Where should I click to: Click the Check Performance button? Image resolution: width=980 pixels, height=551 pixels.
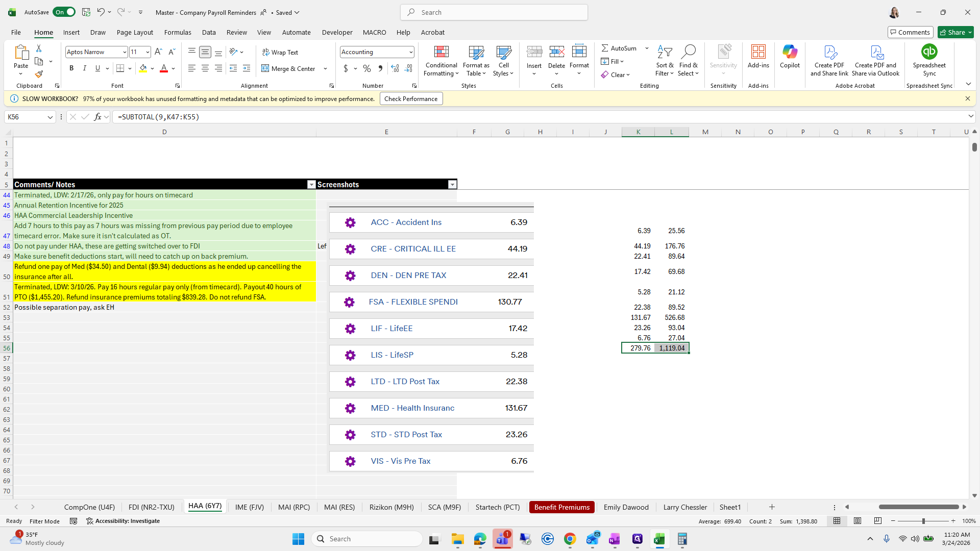click(411, 98)
